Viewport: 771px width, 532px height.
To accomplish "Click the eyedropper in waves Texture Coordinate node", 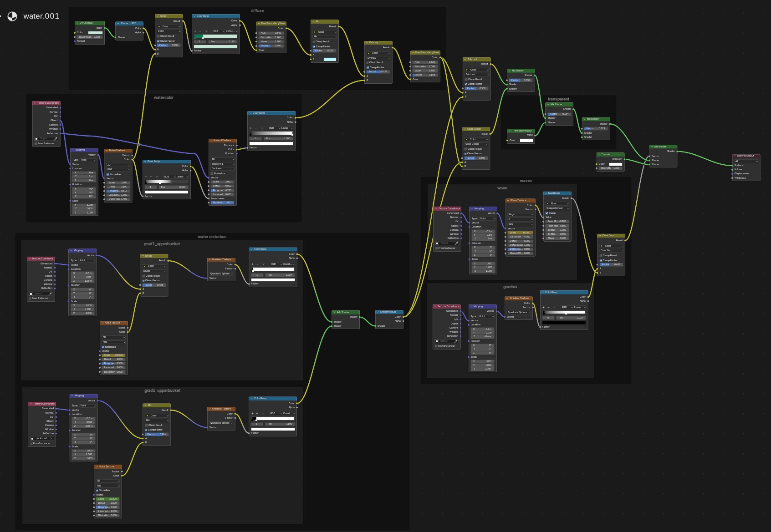I will [456, 243].
